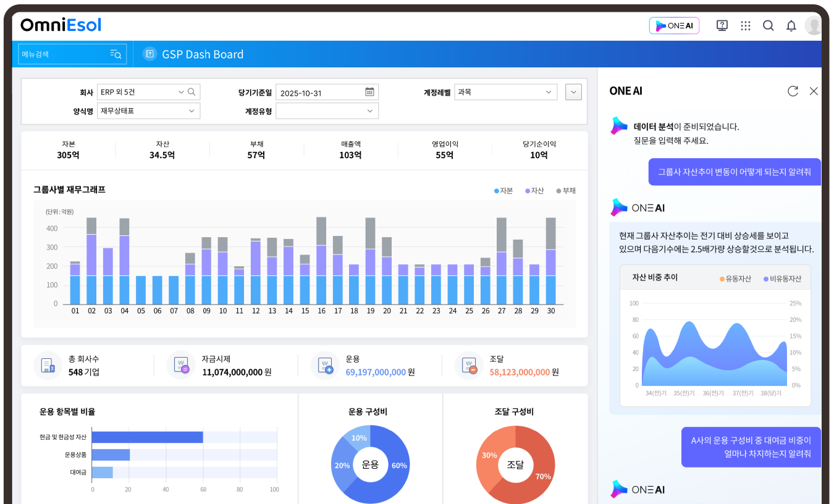Toggle the 부채 legend in bar chart
This screenshot has height=504, width=834.
pyautogui.click(x=566, y=191)
